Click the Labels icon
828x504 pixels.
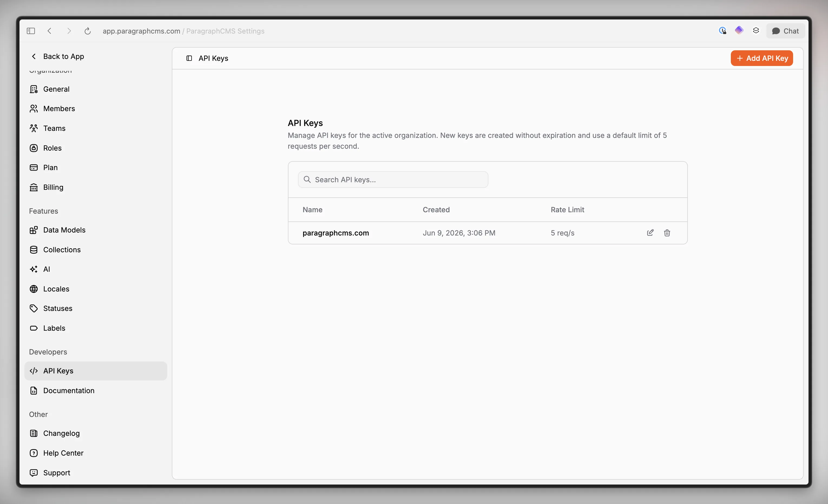[34, 329]
